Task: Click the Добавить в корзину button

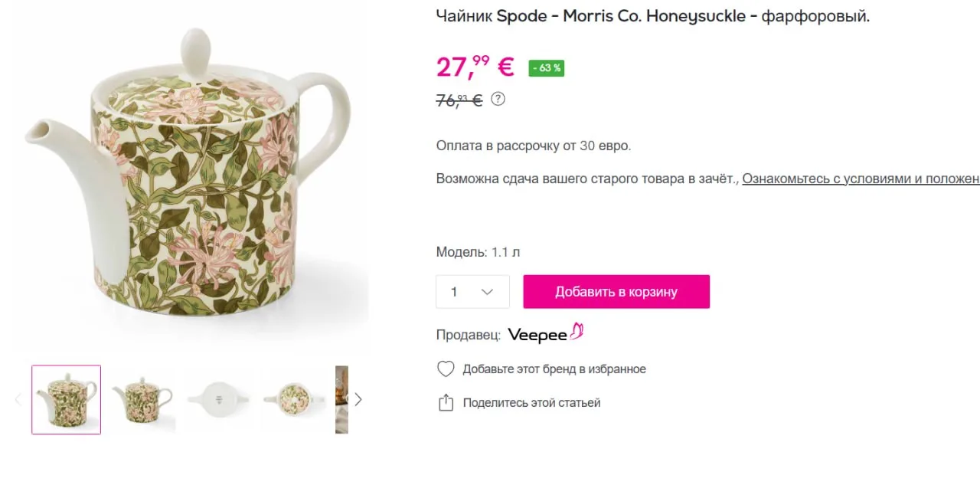Action: [616, 292]
